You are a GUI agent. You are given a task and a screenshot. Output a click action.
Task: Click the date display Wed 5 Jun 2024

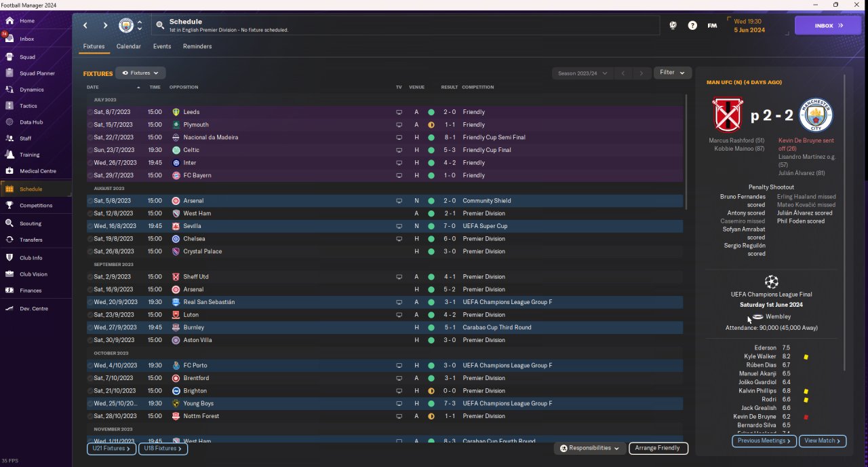click(749, 26)
